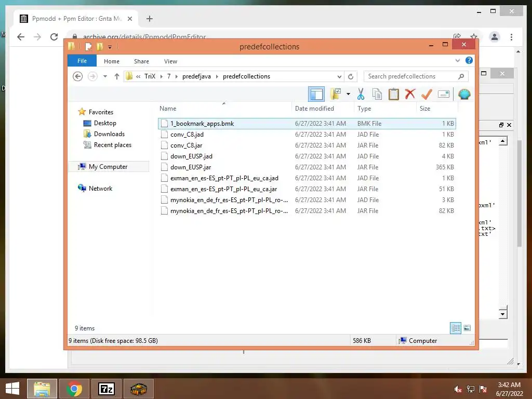The height and width of the screenshot is (399, 532).
Task: Click the Paste clipboard icon
Action: coord(394,94)
